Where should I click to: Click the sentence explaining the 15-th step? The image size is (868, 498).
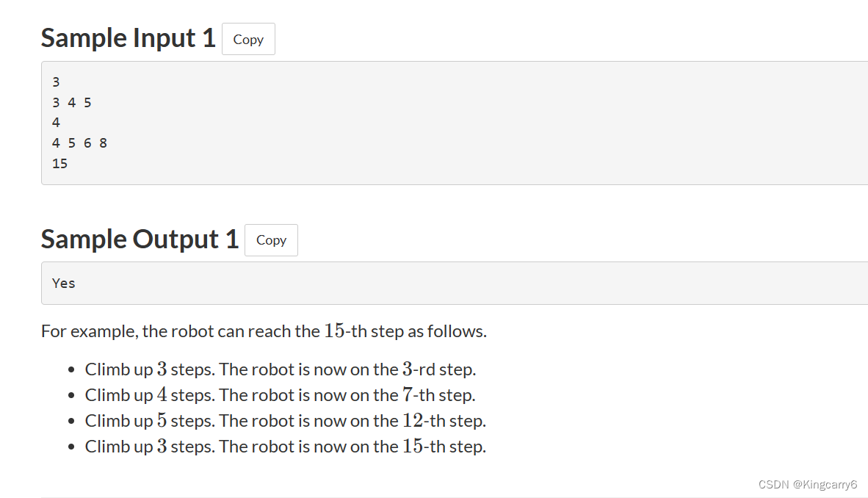pos(264,331)
